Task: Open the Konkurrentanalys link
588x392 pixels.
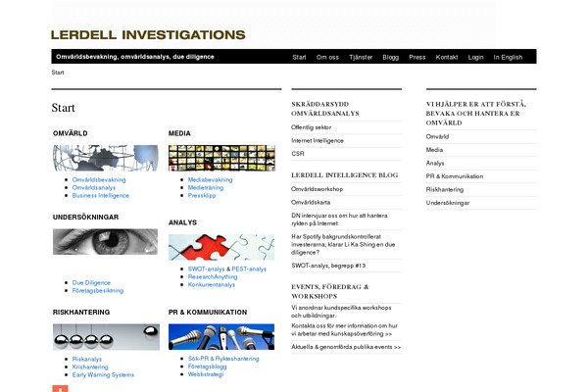Action: click(x=211, y=285)
